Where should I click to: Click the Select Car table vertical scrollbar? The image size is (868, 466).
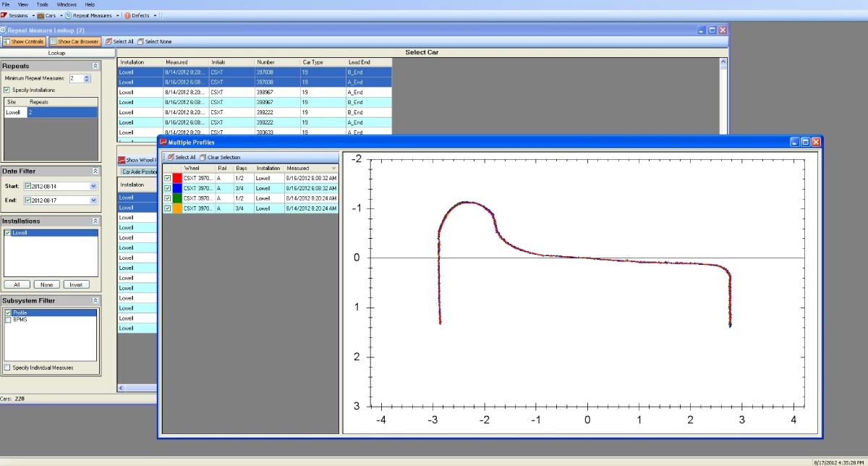point(723,96)
